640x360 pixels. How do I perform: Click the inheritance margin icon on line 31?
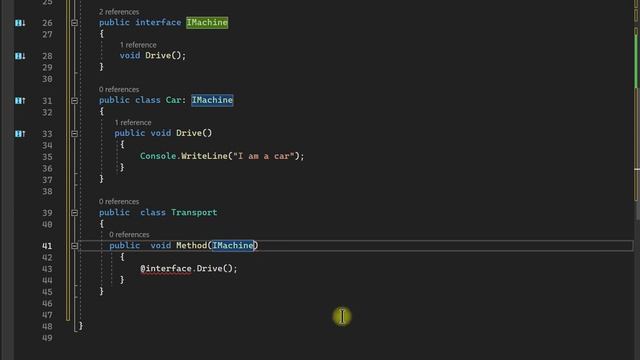[20, 100]
